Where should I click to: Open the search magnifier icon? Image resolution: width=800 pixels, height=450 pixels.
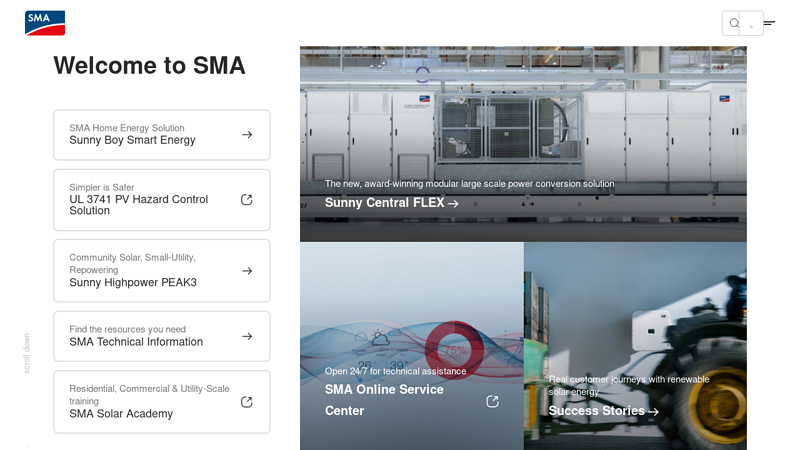point(734,23)
